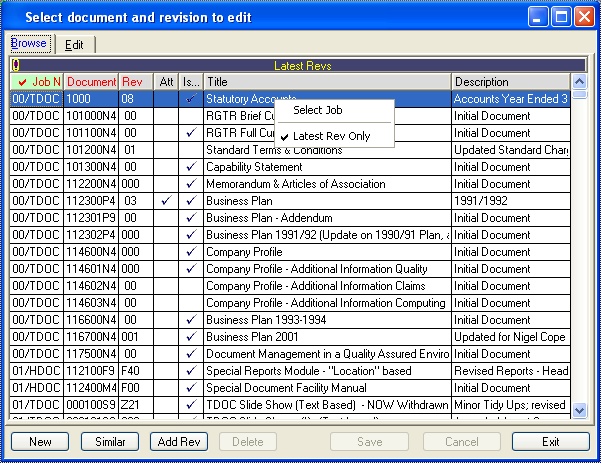Image resolution: width=601 pixels, height=463 pixels.
Task: Click Updated for Nigel Cope description
Action: point(511,337)
